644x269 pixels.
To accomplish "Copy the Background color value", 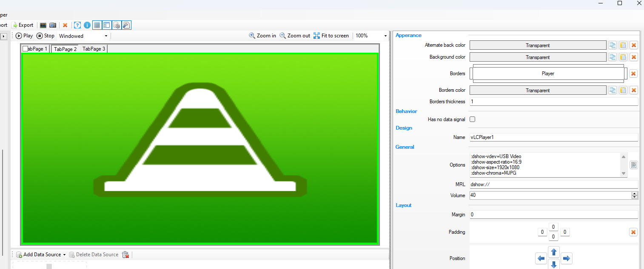I will point(612,57).
